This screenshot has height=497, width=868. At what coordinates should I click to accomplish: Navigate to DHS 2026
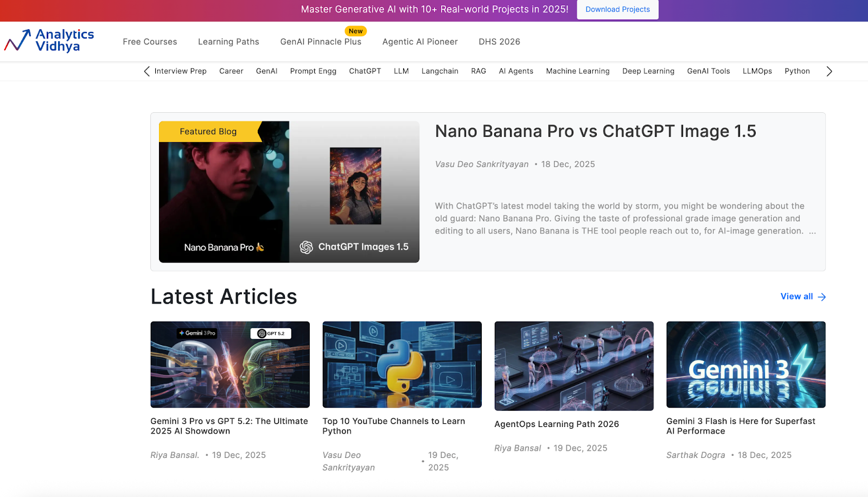(499, 42)
